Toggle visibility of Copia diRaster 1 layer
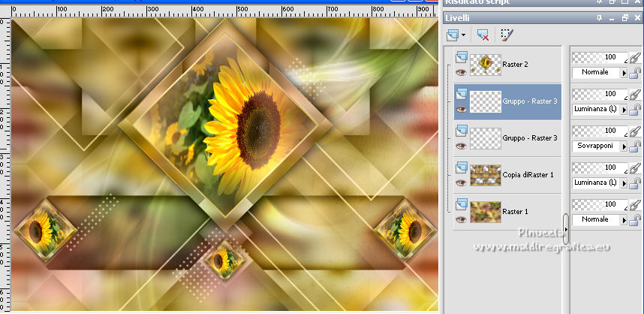This screenshot has width=644, height=314. [462, 183]
